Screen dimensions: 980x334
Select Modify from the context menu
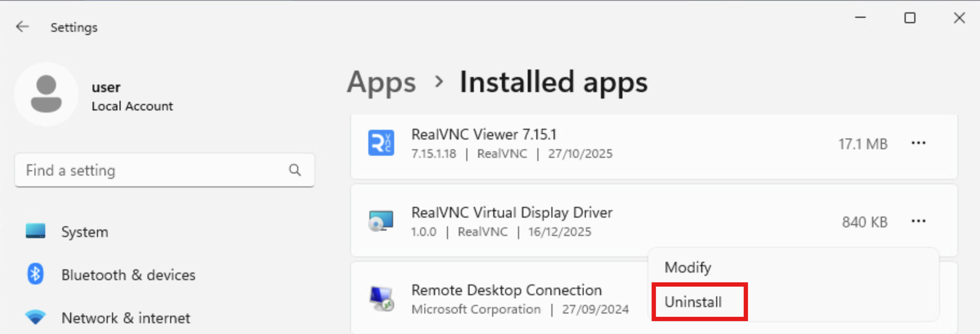click(x=688, y=267)
